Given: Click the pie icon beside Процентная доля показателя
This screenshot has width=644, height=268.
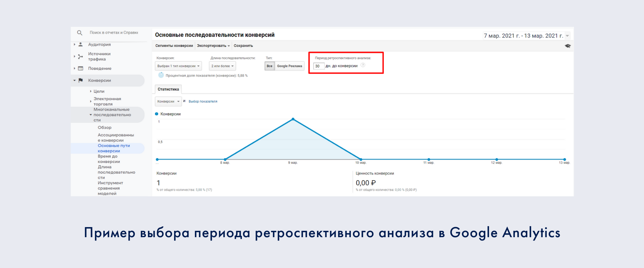Looking at the screenshot, I should tap(161, 75).
